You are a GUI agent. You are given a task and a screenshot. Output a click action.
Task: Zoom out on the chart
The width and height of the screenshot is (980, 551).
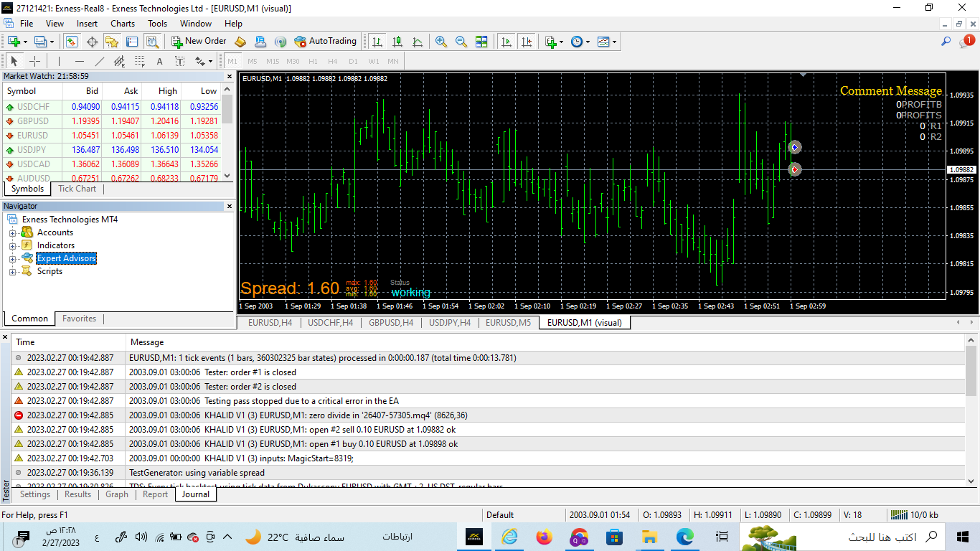[x=461, y=42]
